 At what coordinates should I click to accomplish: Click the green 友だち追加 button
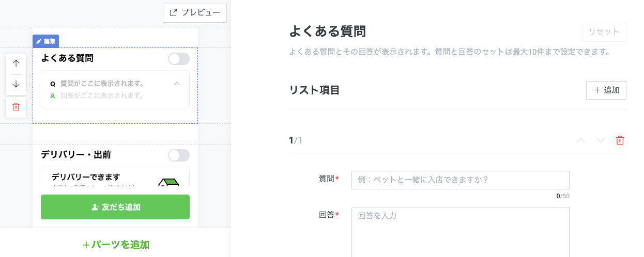coord(115,207)
